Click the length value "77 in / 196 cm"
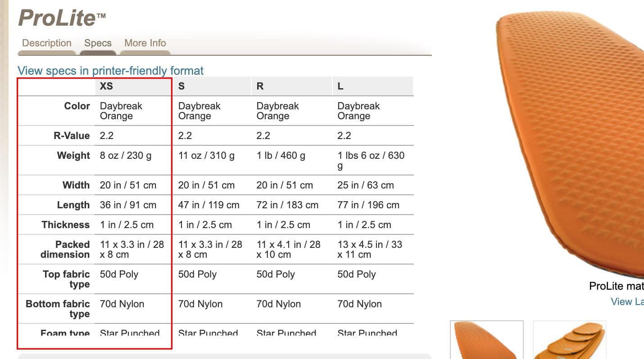Screen dimensions: 644x359 click(x=368, y=205)
